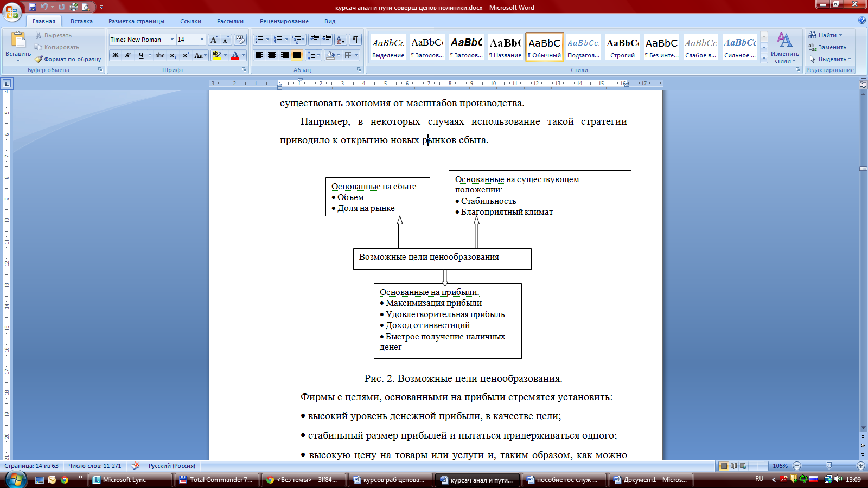Open Microsoft Lync from taskbar

click(130, 480)
